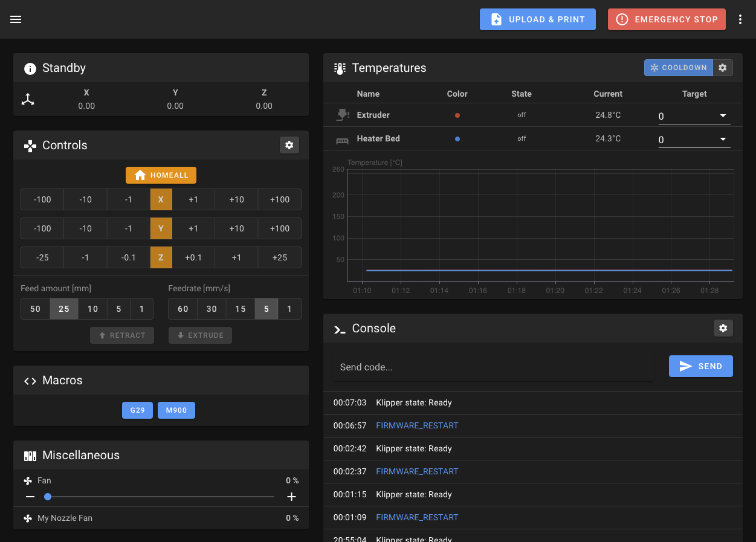Re-run FIRMWARE_RESTART from 00:06:57 entry
Viewport: 756px width, 542px height.
tap(417, 425)
